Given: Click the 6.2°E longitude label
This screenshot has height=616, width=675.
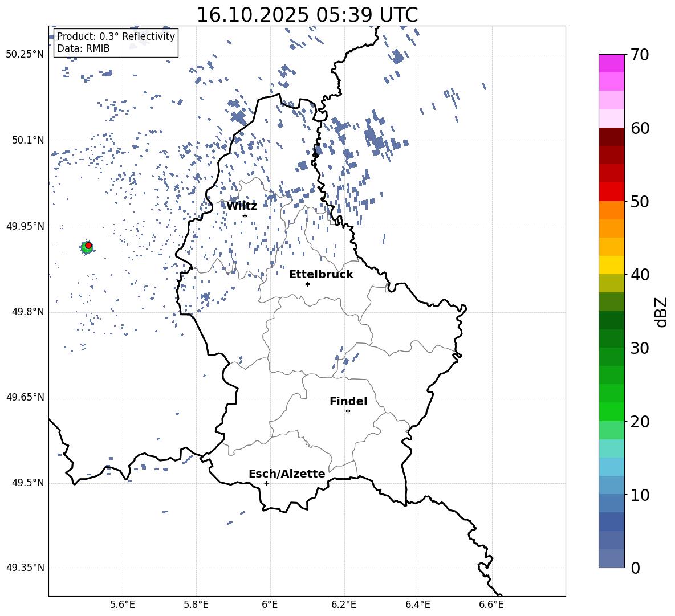Looking at the screenshot, I should point(344,605).
